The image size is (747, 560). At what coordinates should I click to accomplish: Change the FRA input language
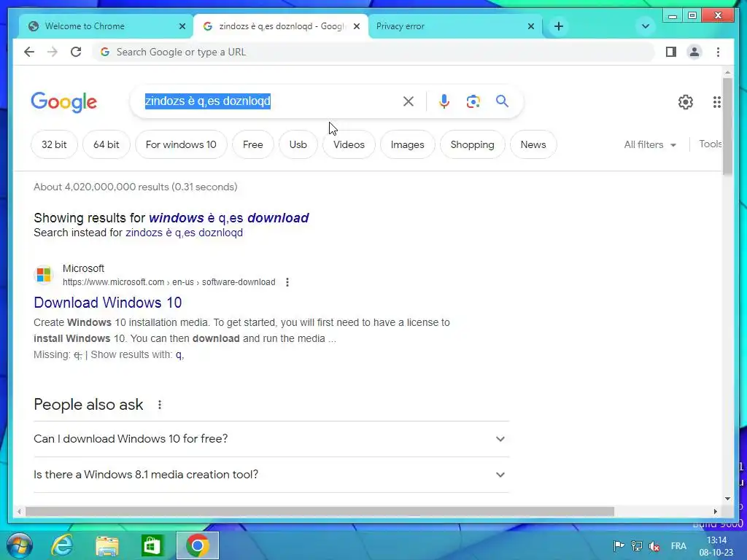tap(678, 545)
